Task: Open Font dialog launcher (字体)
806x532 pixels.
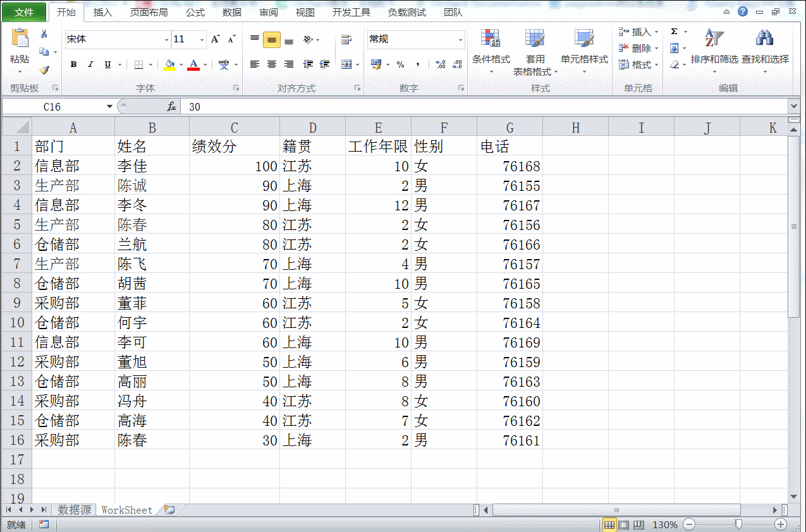Action: (x=236, y=88)
